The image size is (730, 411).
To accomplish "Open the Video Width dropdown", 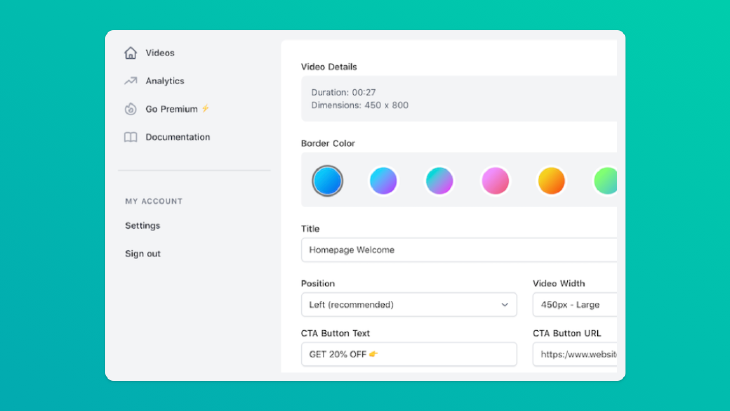I will (x=575, y=305).
